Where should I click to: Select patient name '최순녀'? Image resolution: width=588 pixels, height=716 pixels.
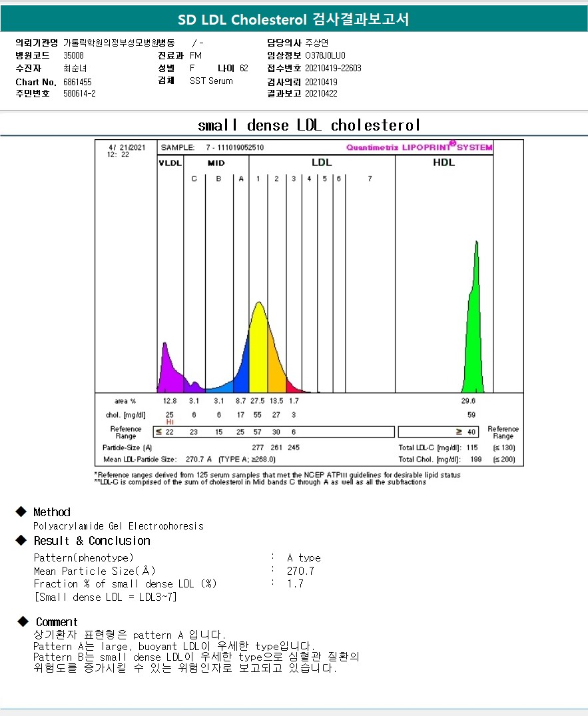[75, 69]
